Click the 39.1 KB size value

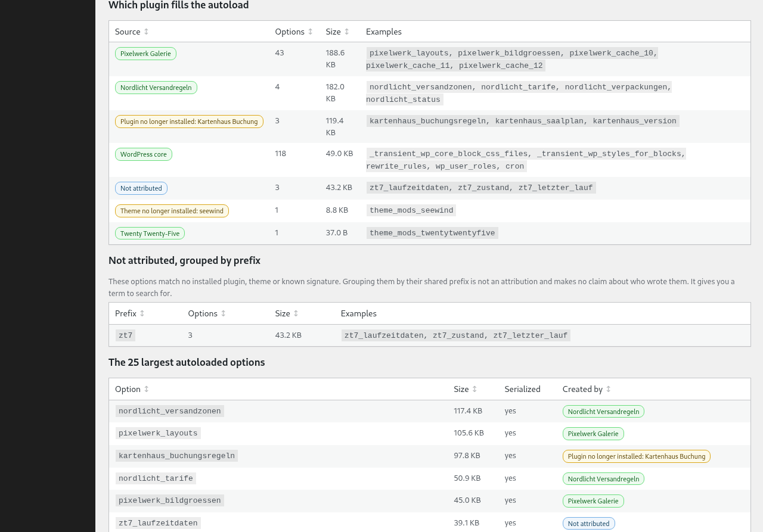[466, 522]
